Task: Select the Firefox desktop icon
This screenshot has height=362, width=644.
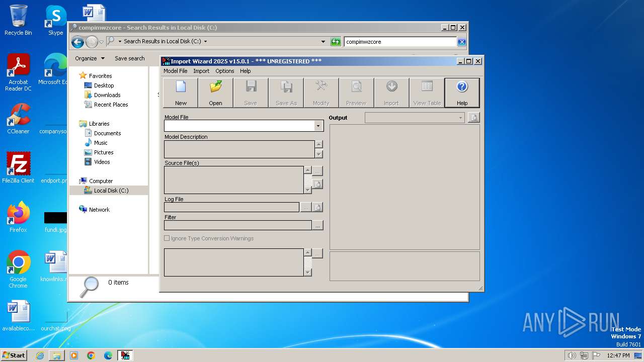Action: tap(18, 217)
